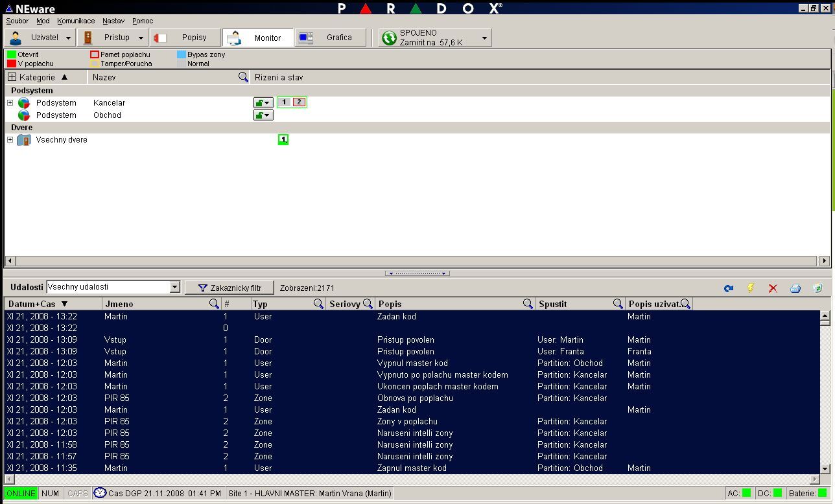835x504 pixels.
Task: Click the refresh events icon
Action: pyautogui.click(x=729, y=288)
